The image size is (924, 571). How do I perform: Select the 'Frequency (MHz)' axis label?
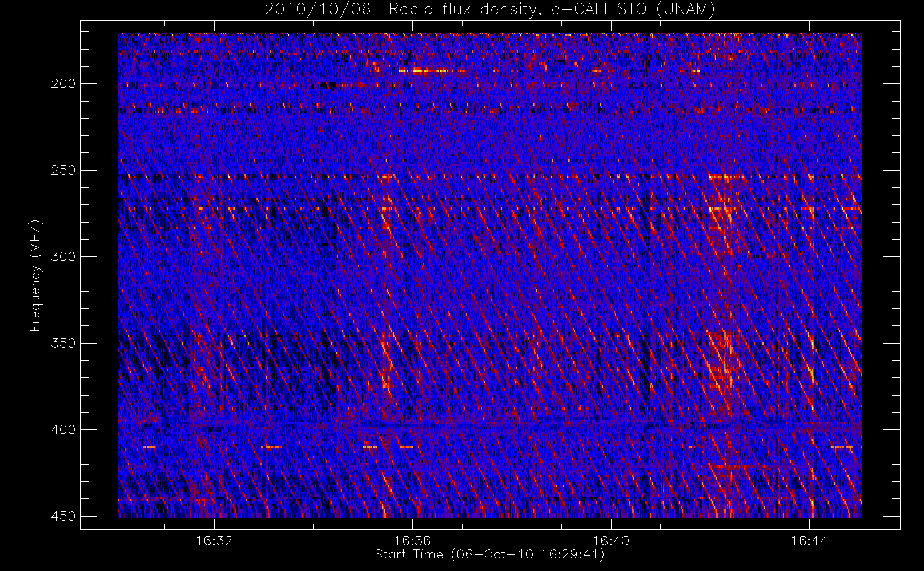35,275
